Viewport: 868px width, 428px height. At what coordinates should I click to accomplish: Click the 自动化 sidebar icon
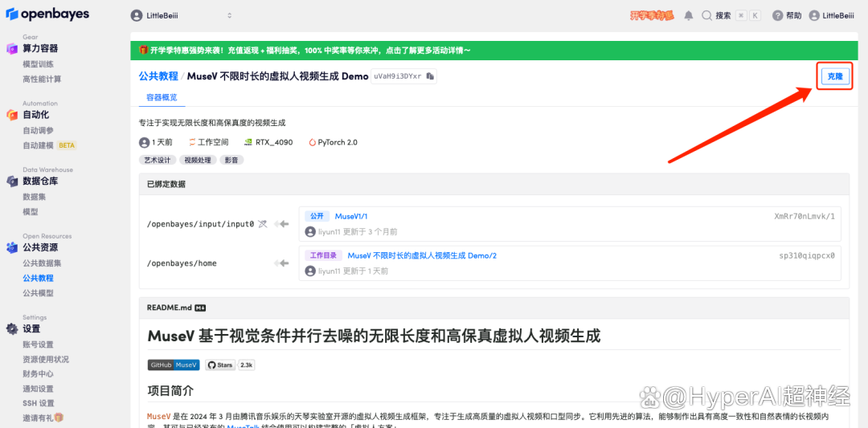[x=12, y=115]
